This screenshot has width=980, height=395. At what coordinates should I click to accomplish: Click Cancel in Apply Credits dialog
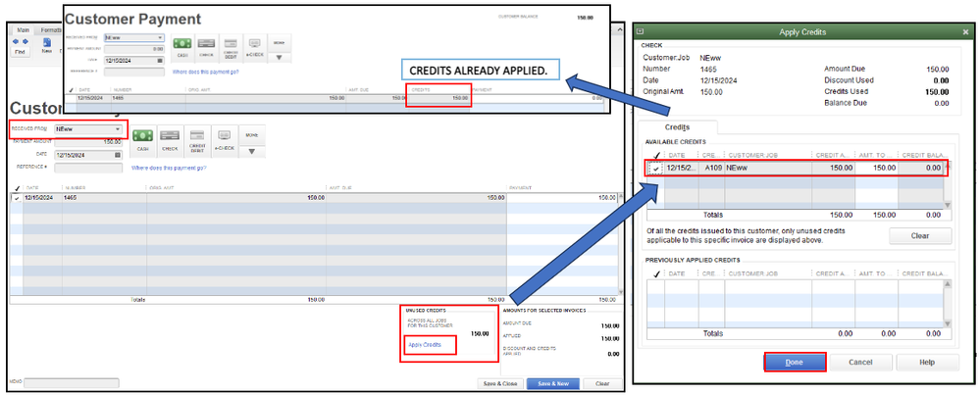tap(860, 362)
